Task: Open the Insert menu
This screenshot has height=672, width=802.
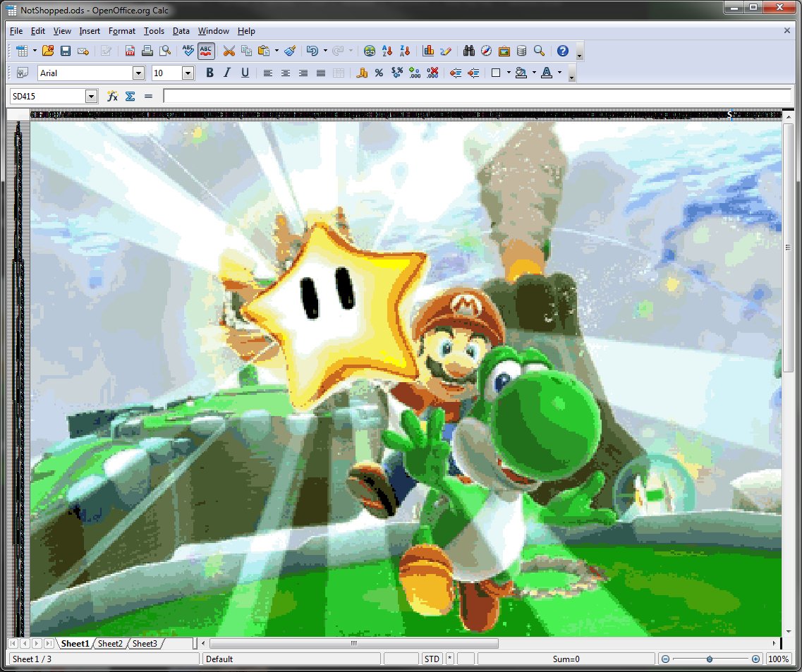Action: point(90,31)
